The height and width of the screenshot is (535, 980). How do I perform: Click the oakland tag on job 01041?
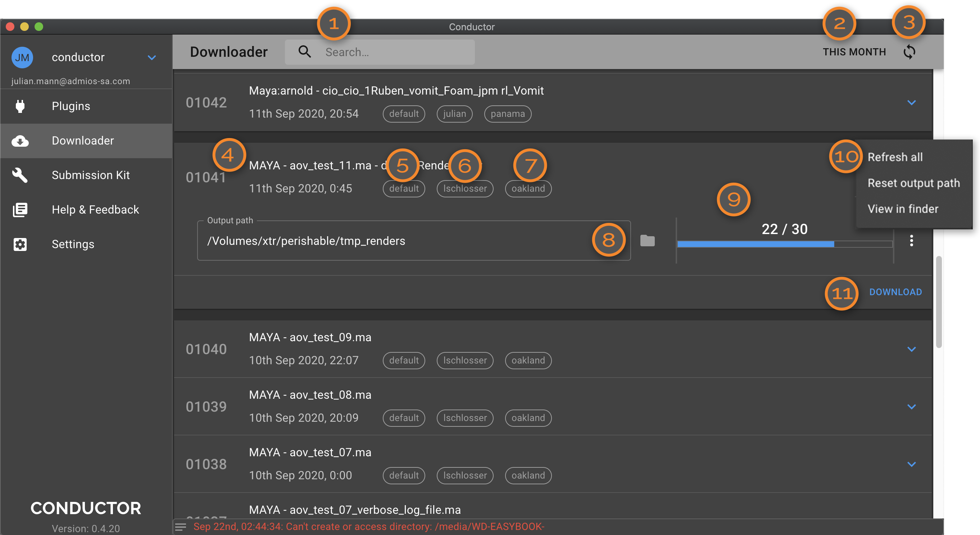coord(528,189)
